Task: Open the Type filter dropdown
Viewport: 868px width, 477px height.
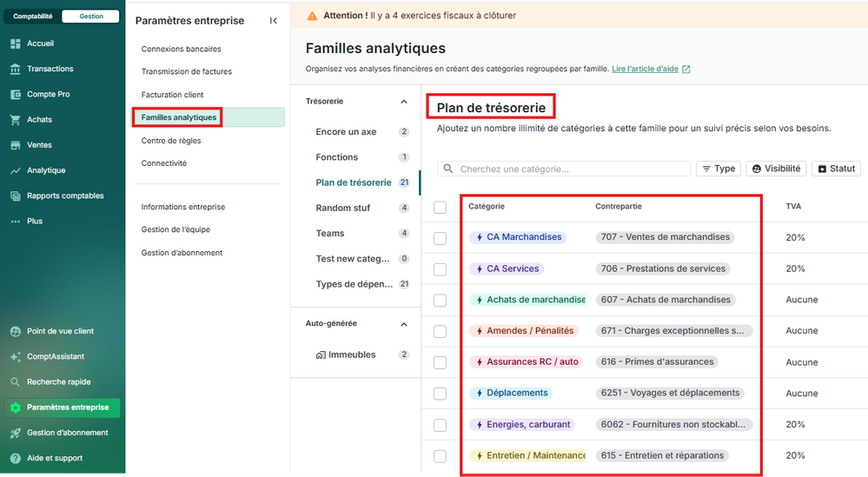Action: pos(718,169)
